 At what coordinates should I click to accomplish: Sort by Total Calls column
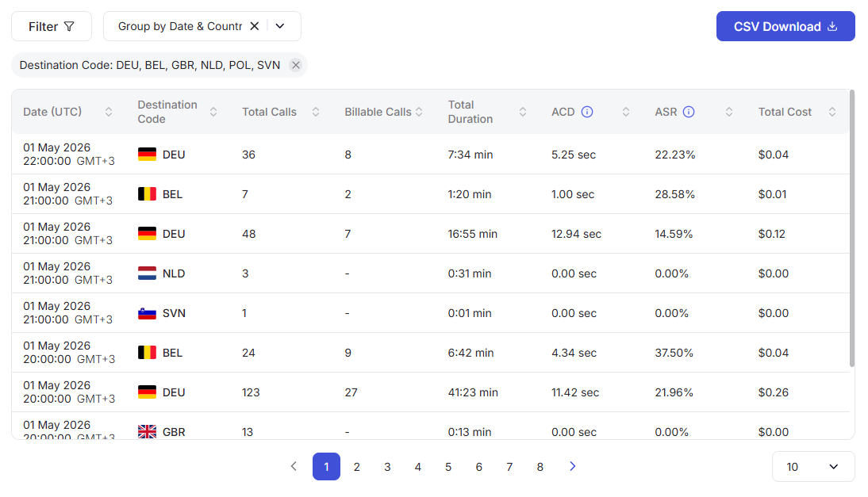(x=316, y=112)
